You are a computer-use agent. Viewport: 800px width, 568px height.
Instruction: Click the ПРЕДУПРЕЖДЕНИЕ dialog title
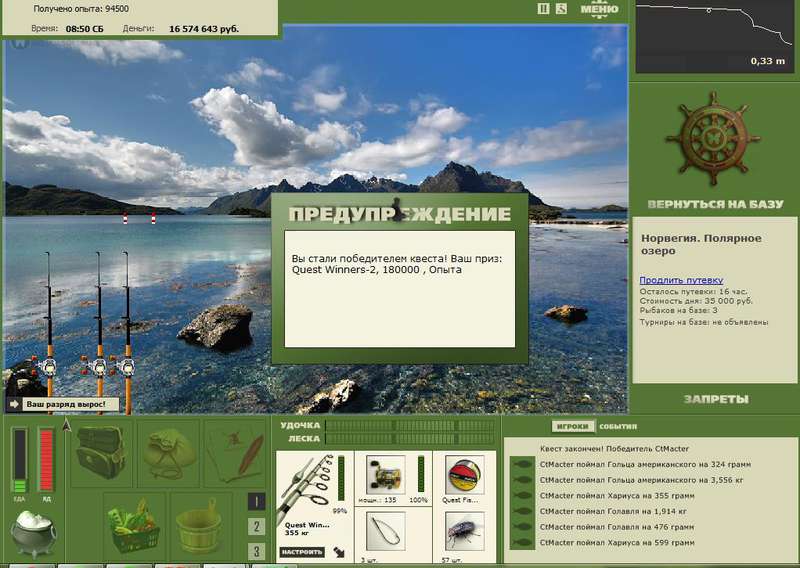[x=399, y=214]
